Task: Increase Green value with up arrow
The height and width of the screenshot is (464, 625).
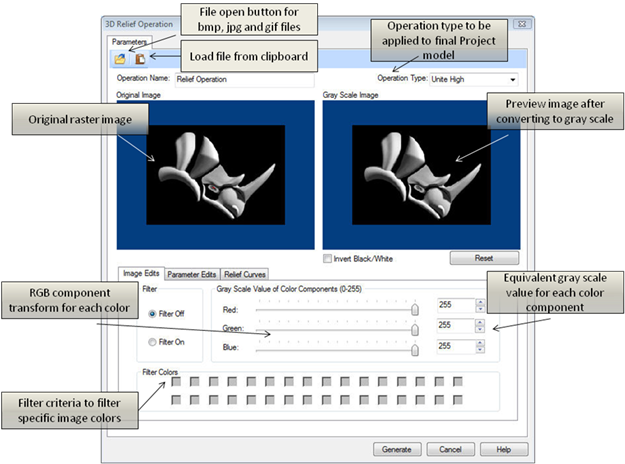Action: pyautogui.click(x=480, y=322)
